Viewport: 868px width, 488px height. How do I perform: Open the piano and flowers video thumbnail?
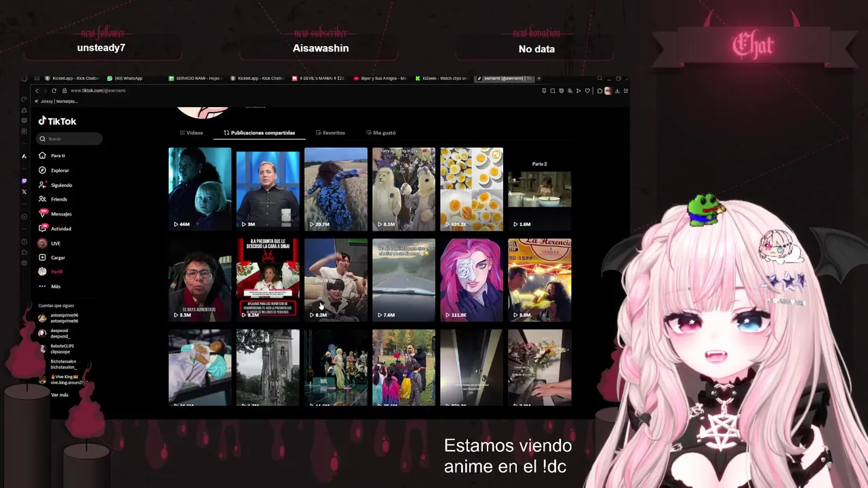pyautogui.click(x=539, y=367)
